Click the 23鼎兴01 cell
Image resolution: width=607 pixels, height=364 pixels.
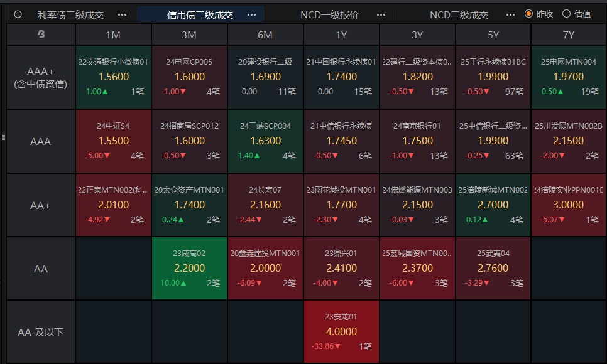tap(341, 269)
